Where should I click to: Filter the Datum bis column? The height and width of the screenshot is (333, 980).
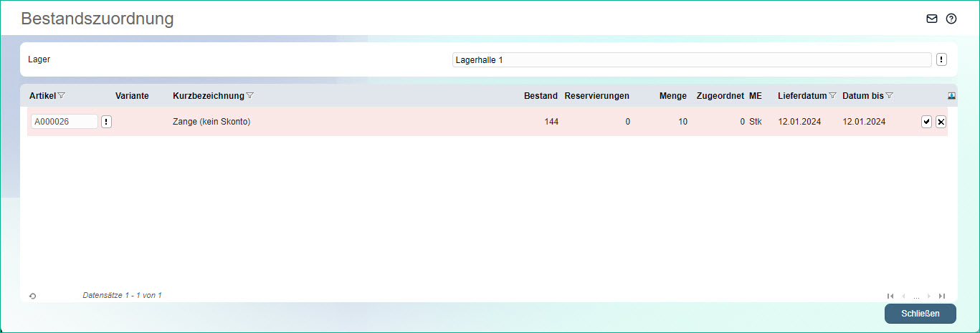click(x=889, y=96)
